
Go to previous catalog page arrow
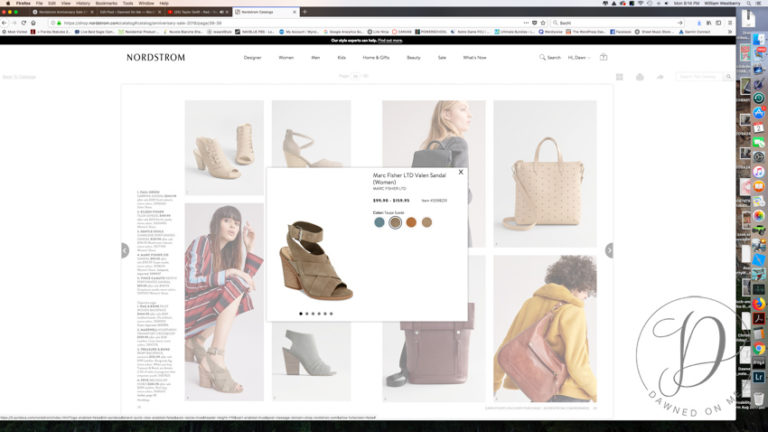(125, 250)
